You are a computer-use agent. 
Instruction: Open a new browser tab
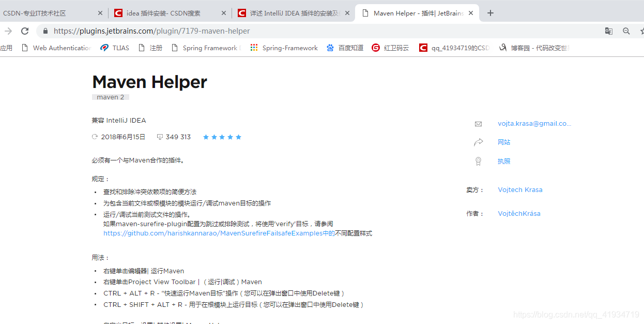click(490, 13)
